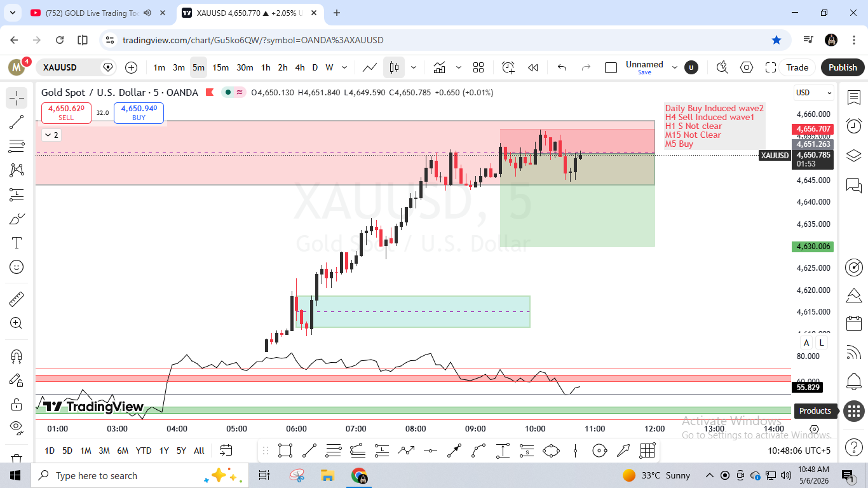The image size is (868, 488).
Task: Select the trend line drawing tool
Action: (x=17, y=122)
